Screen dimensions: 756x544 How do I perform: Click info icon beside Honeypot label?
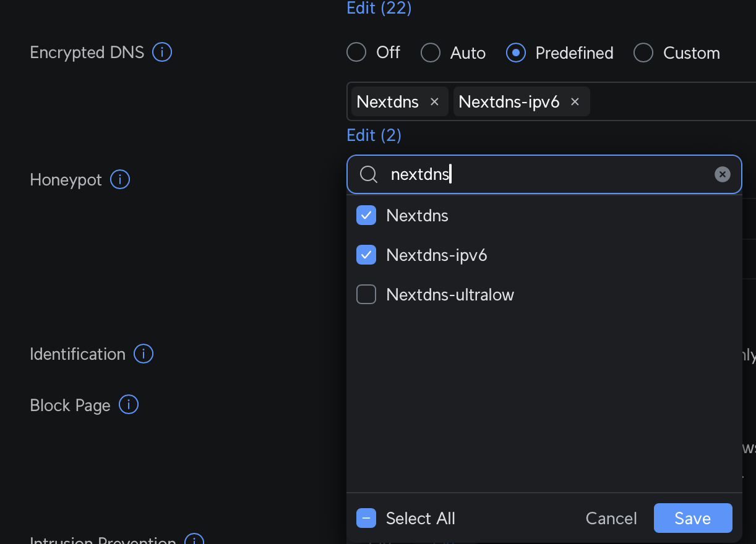pyautogui.click(x=120, y=180)
